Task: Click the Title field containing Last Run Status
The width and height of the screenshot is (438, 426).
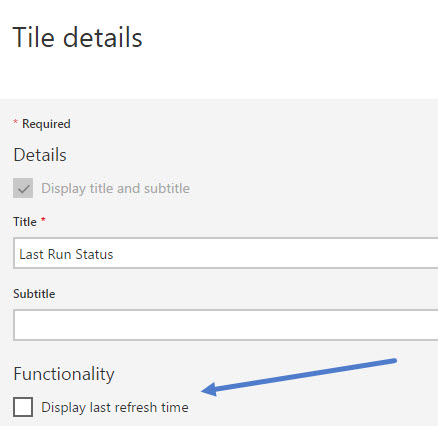Action: pyautogui.click(x=226, y=253)
